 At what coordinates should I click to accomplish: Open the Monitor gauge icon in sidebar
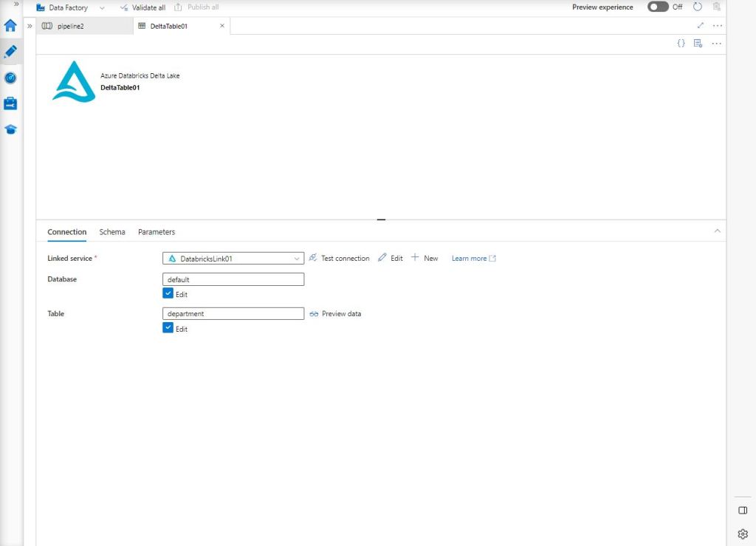[10, 78]
